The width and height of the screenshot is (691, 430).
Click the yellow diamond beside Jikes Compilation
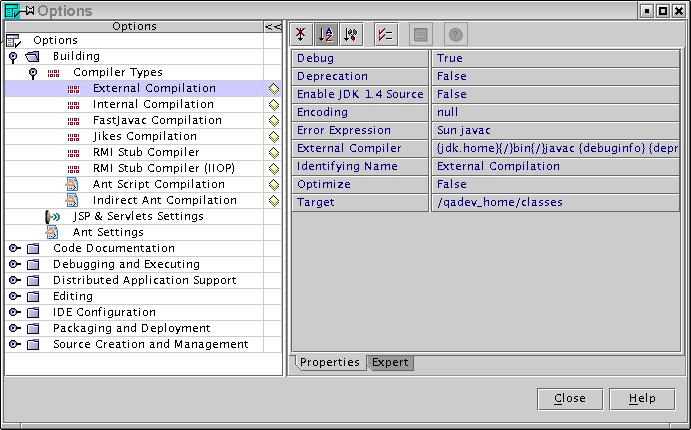(273, 136)
